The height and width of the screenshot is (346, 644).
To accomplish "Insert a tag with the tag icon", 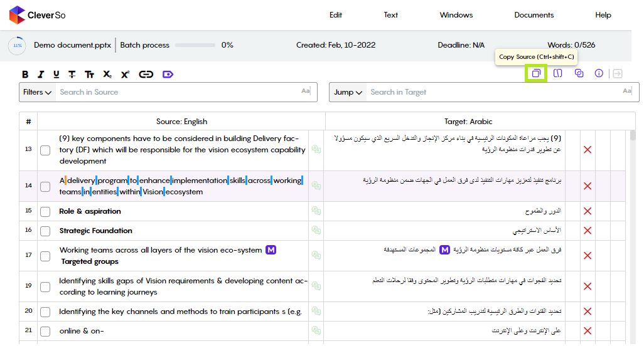I will click(x=168, y=74).
